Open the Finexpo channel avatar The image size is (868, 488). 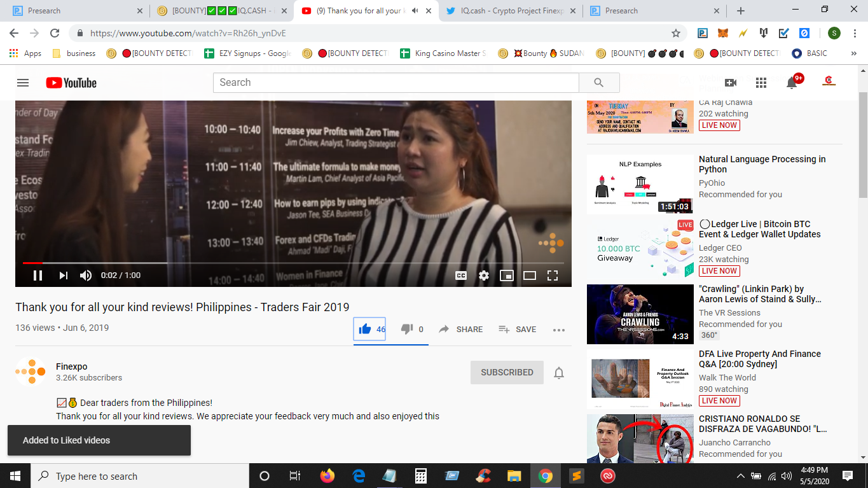(31, 372)
